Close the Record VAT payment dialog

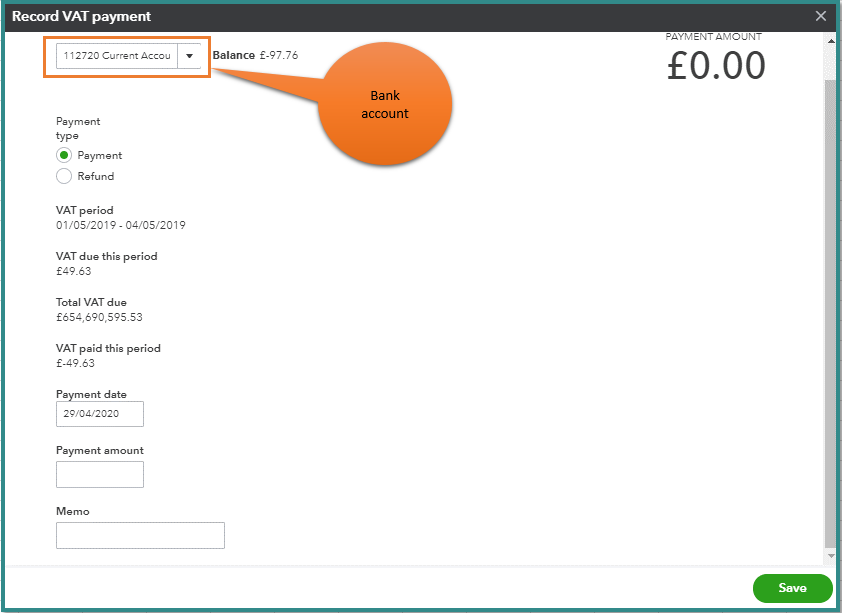pos(821,16)
